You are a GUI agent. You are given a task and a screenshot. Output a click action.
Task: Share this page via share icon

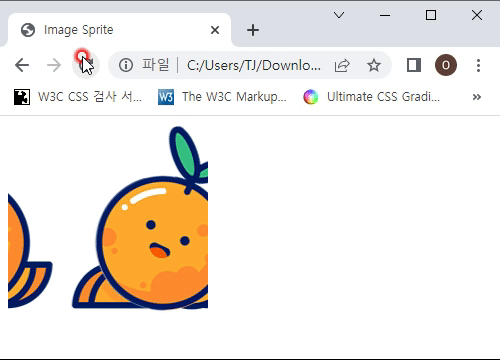pyautogui.click(x=342, y=65)
